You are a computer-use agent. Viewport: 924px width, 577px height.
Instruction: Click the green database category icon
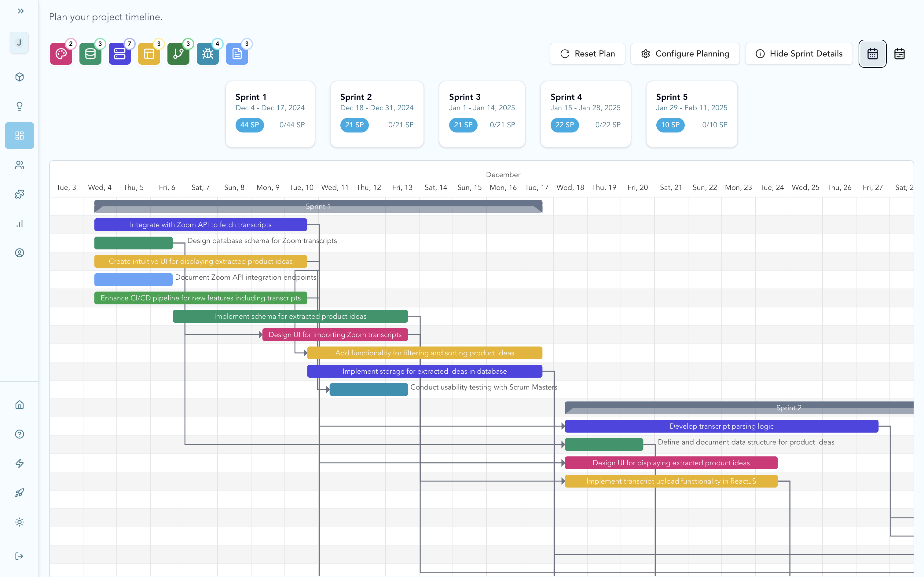tap(90, 54)
